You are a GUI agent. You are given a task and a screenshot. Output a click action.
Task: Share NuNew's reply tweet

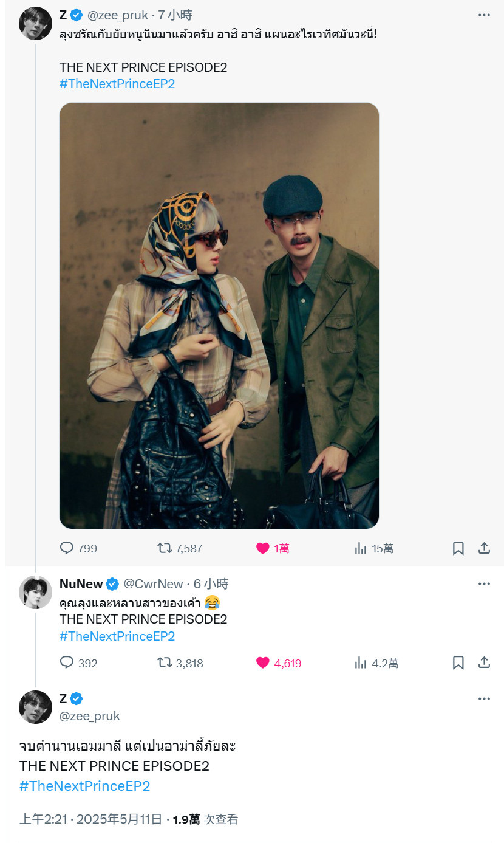tap(484, 663)
